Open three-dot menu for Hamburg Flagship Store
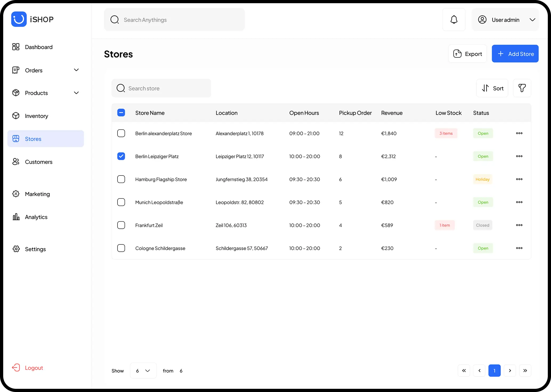 point(519,179)
